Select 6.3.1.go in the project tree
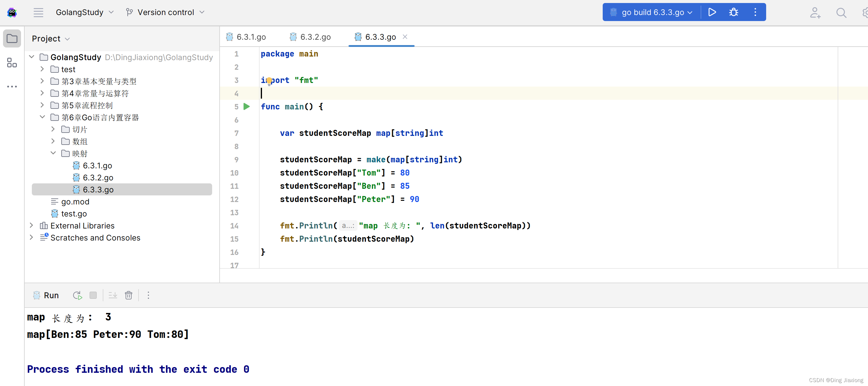868x386 pixels. tap(97, 166)
